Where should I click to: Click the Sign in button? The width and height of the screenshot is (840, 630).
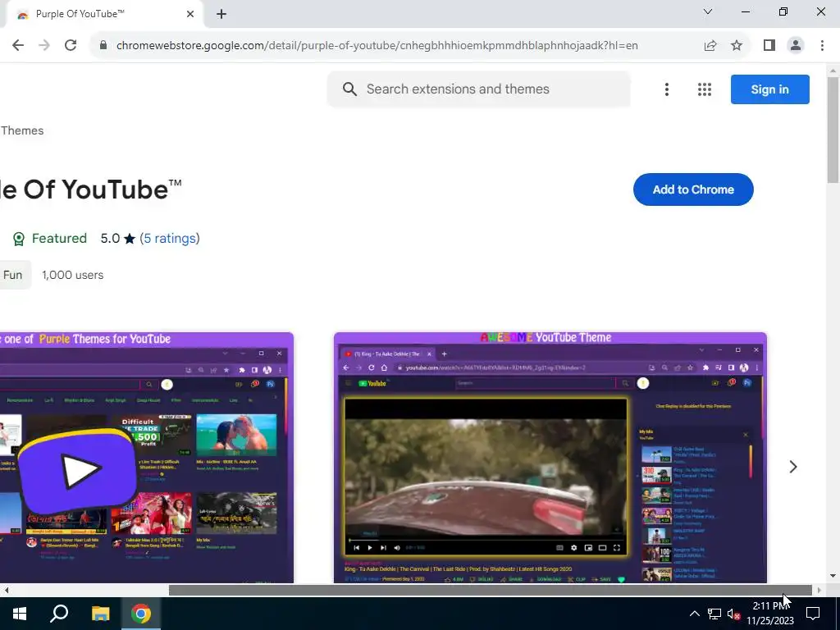click(769, 89)
